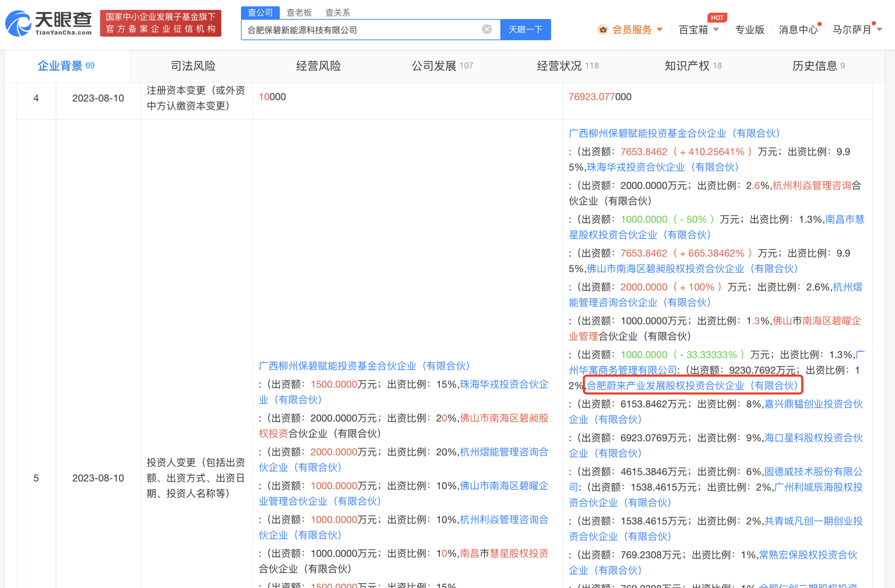Click the 7653.8462 (+410.25641%) amount
The image size is (895, 588).
(686, 152)
